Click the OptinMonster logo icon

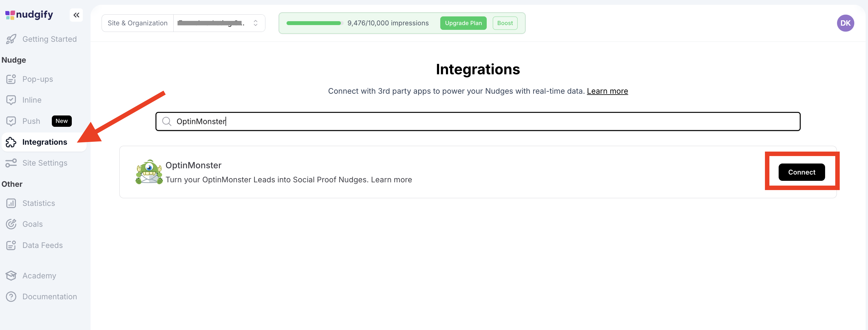[149, 172]
